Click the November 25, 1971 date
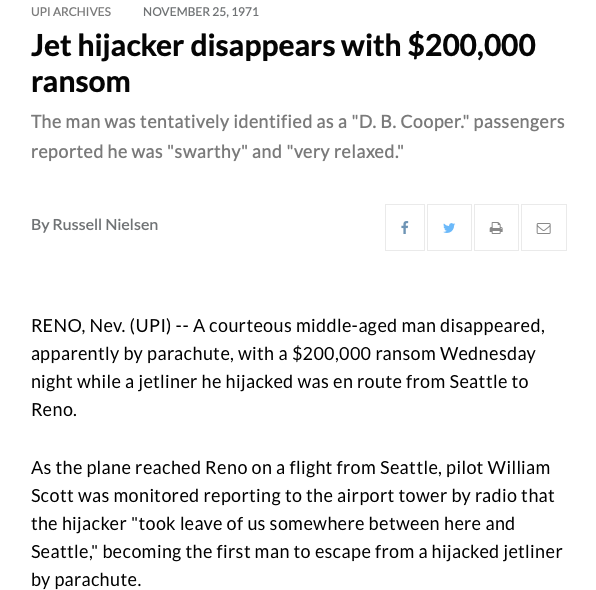The image size is (596, 590). 201,12
